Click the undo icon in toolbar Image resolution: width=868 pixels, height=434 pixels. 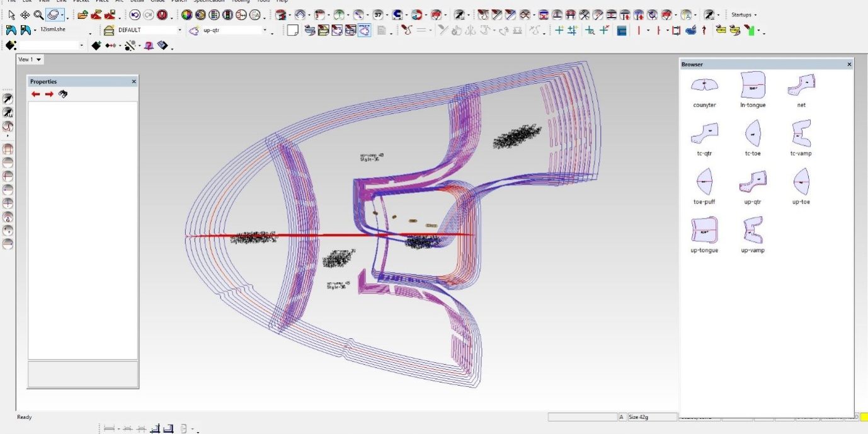(x=135, y=14)
